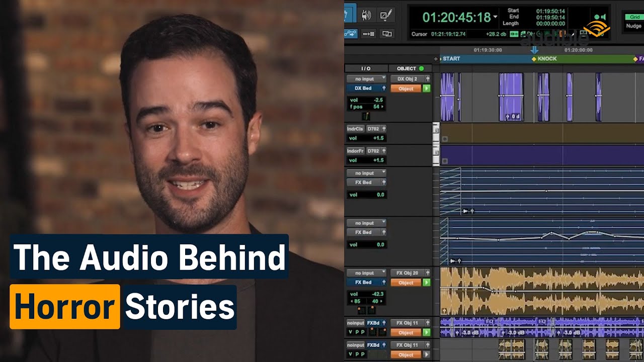The image size is (644, 362).
Task: Click the playhead arrow on timeline ruler
Action: pos(534,50)
